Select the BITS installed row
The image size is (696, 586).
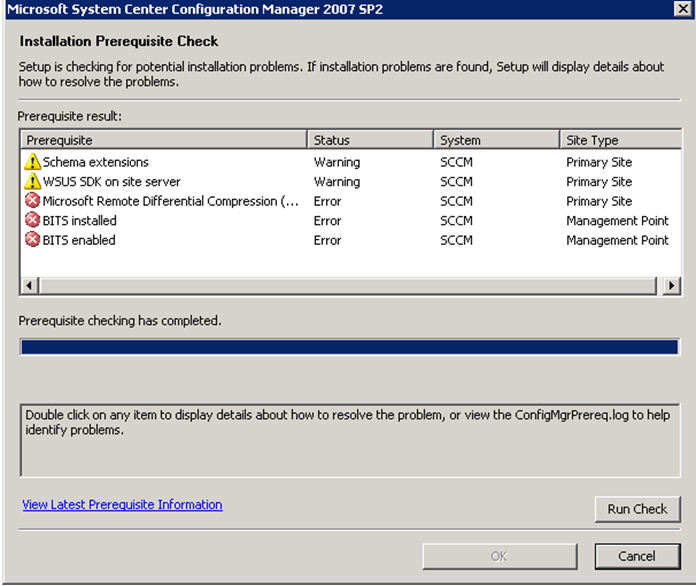pyautogui.click(x=351, y=221)
